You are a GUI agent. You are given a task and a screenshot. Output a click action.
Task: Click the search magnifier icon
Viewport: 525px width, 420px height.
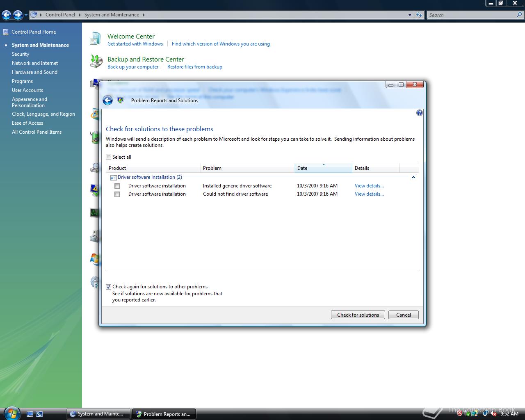click(x=520, y=15)
